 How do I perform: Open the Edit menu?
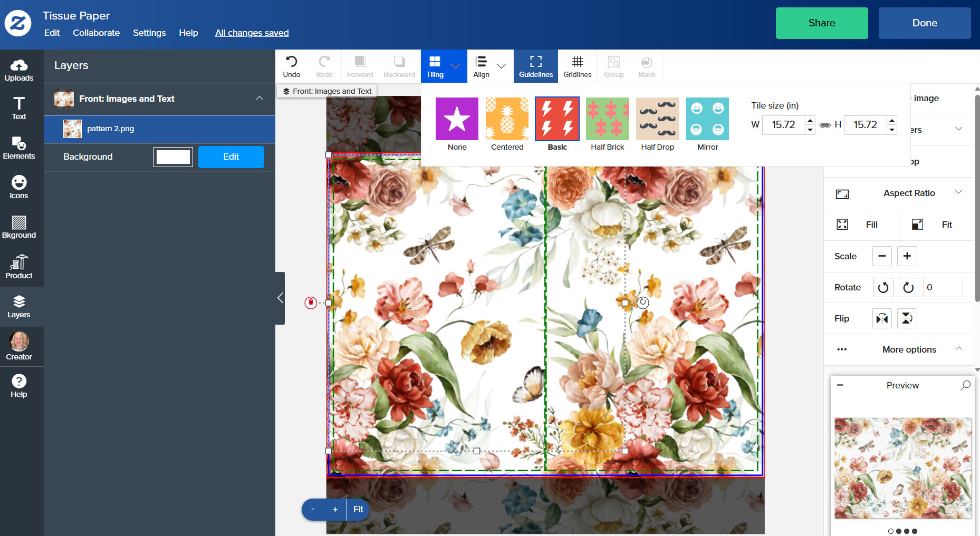click(x=52, y=33)
